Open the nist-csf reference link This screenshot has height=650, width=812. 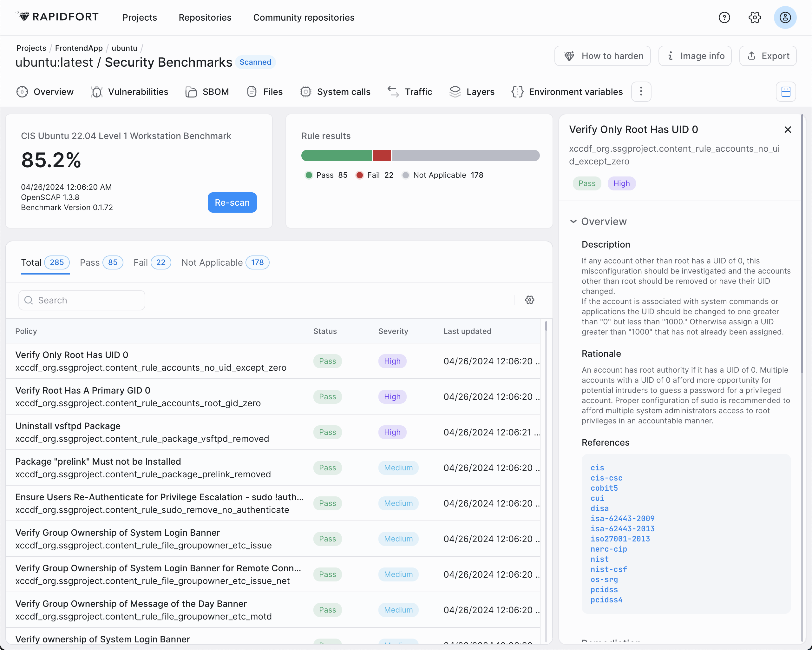point(609,569)
